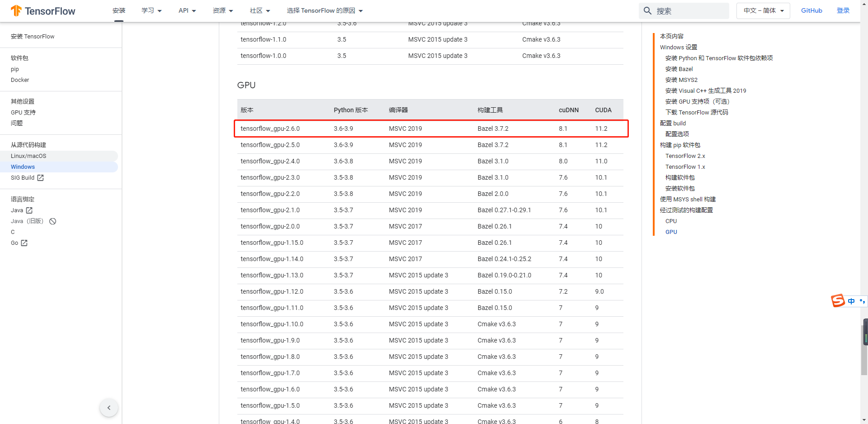Jump to 经过测试的构建配置 section
Screen dimensions: 868x424
click(686, 210)
